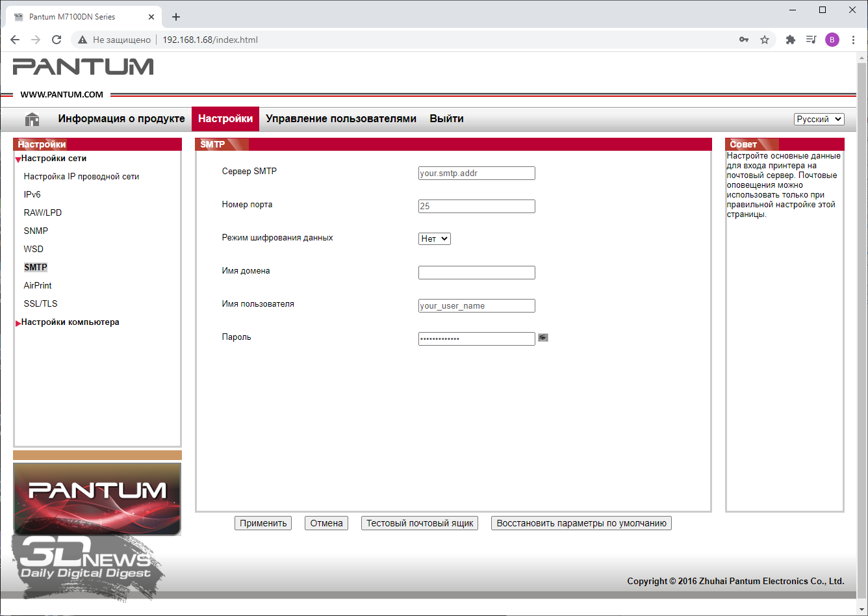Click the copyright text at bottom
The image size is (868, 616).
pyautogui.click(x=735, y=581)
